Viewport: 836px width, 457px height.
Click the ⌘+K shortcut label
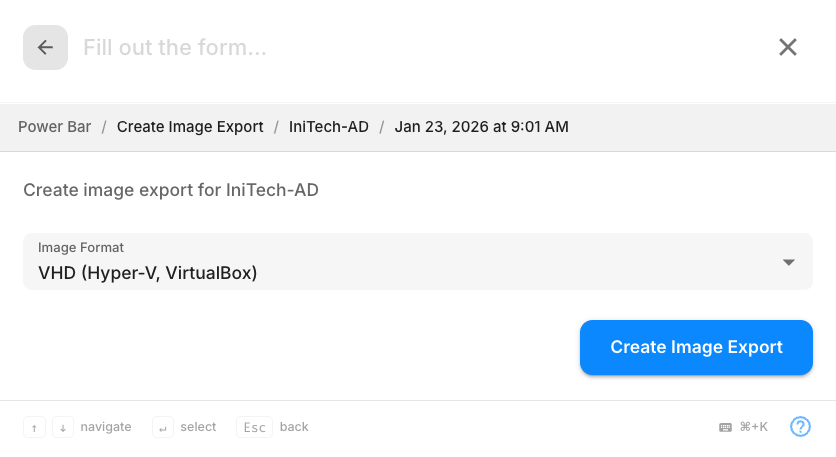[x=753, y=427]
